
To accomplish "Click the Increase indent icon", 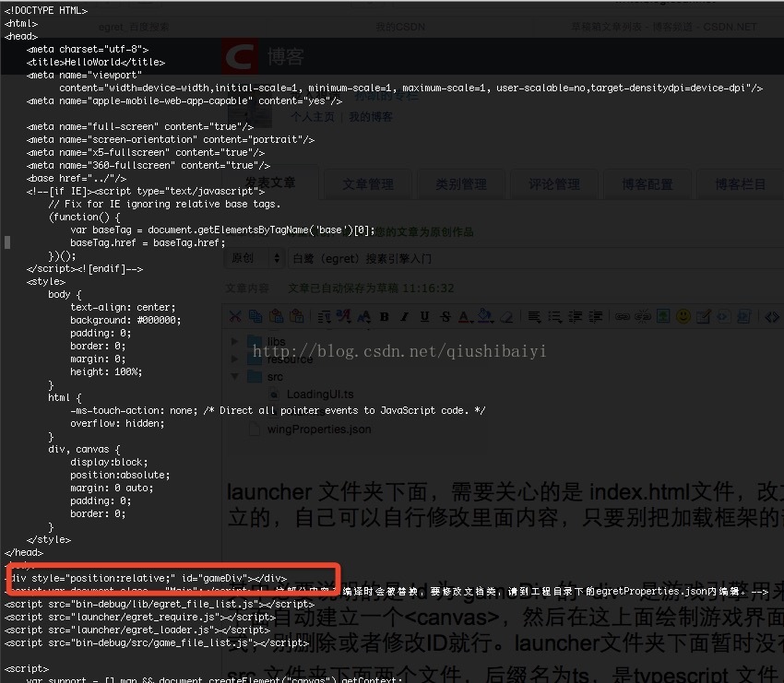I will [x=595, y=316].
